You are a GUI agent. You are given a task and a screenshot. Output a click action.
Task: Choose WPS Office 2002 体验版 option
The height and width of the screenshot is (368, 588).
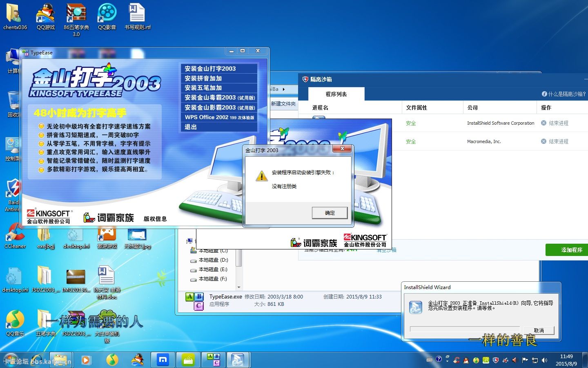click(x=219, y=117)
